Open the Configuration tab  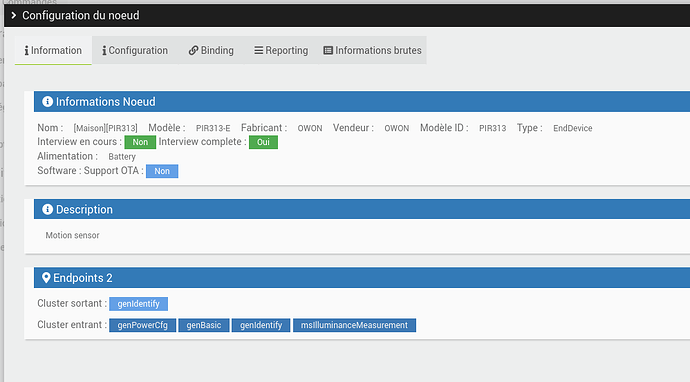coord(135,50)
